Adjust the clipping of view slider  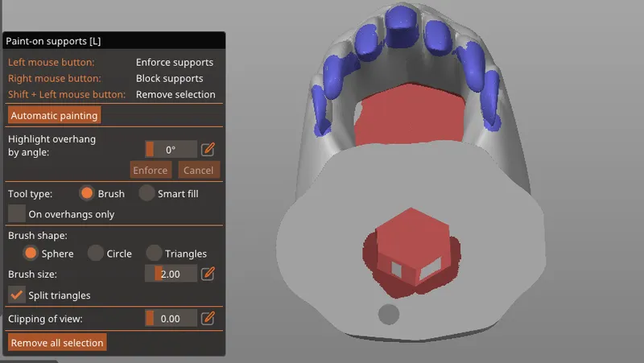point(171,318)
